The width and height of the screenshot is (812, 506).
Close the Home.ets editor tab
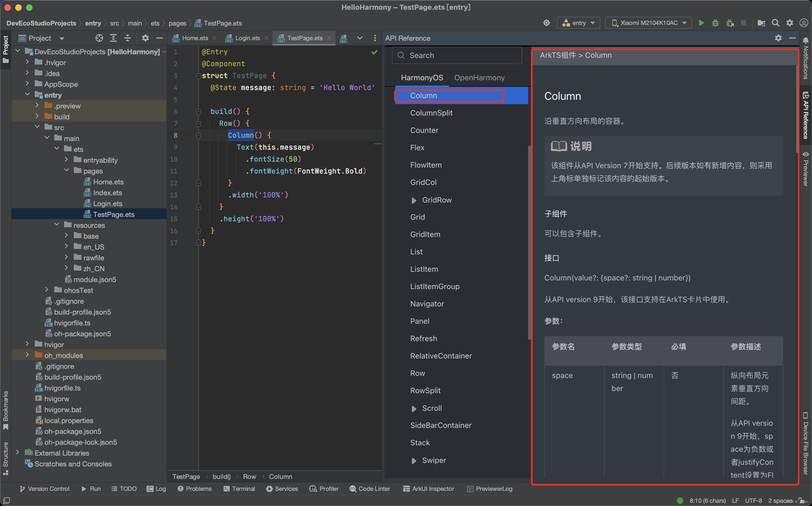(x=215, y=38)
